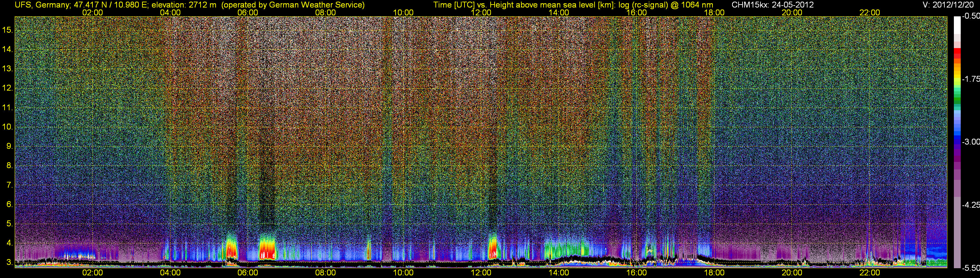980x278 pixels.
Task: Select the 22:00 tick on the bottom time axis
Action: [870, 273]
